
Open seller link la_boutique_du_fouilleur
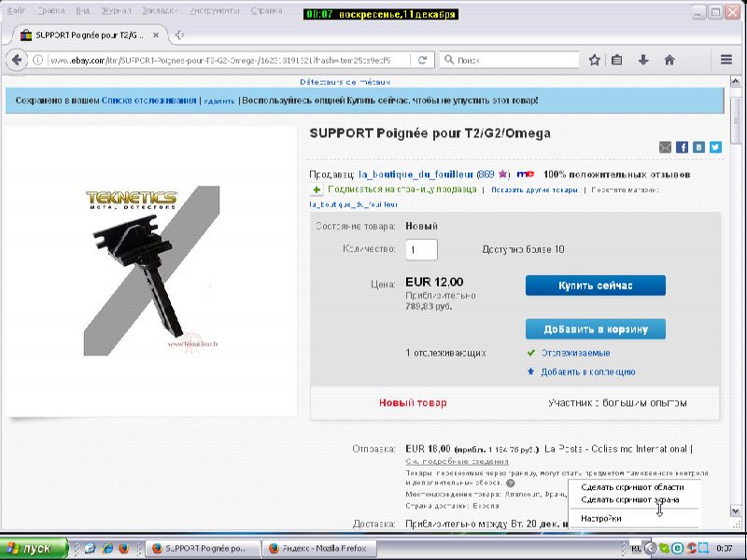click(x=416, y=174)
